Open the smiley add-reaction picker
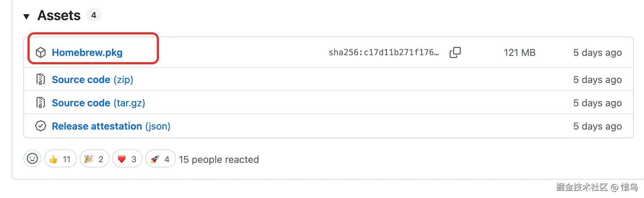The image size is (644, 198). [x=32, y=159]
